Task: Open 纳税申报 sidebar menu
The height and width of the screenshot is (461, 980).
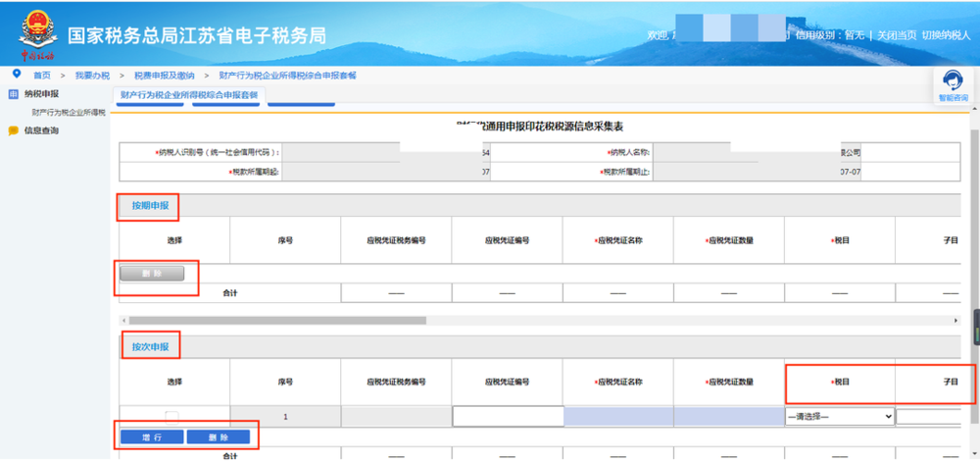Action: coord(42,94)
